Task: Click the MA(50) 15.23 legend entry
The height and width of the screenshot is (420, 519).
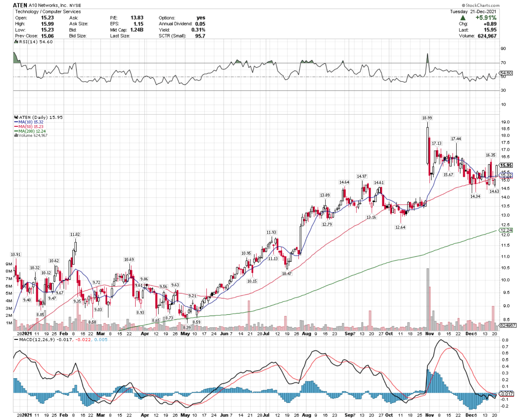Action: pyautogui.click(x=29, y=127)
